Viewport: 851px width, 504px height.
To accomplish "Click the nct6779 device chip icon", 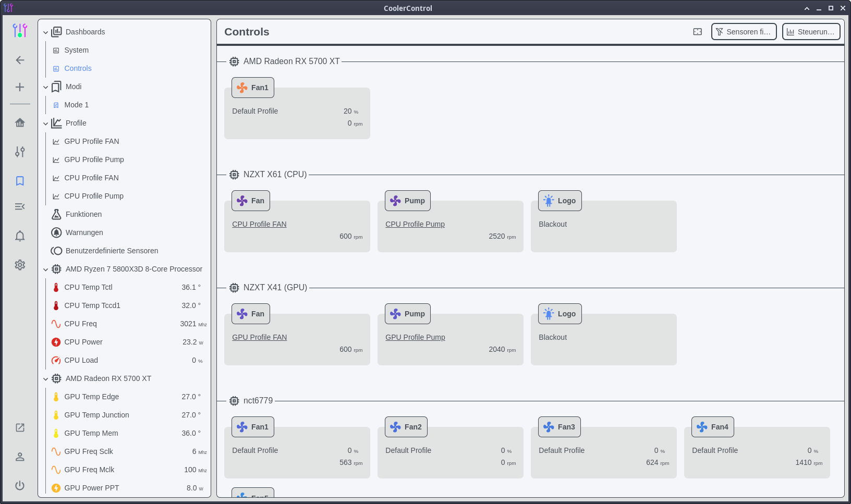I will [234, 401].
